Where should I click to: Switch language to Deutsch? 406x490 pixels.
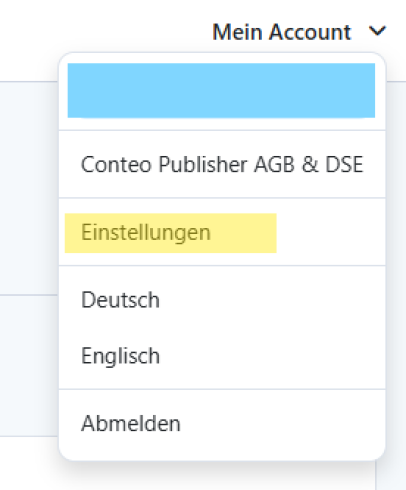coord(120,300)
